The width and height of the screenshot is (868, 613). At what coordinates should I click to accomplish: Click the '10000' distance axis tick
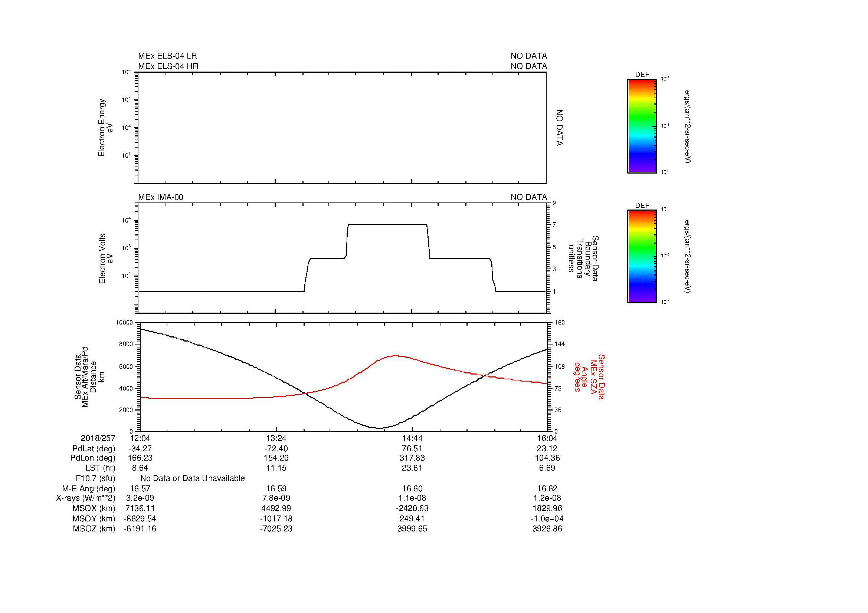124,322
